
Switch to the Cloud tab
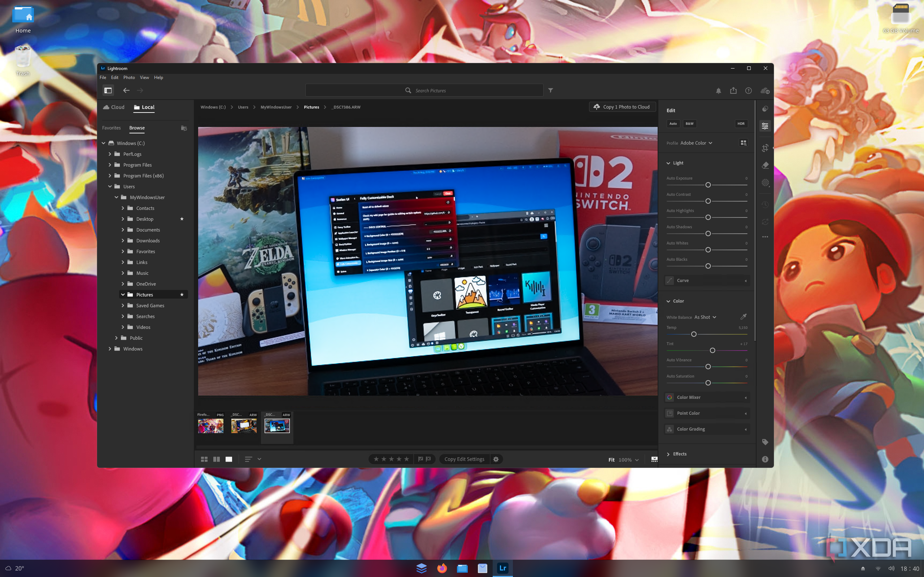pos(113,107)
